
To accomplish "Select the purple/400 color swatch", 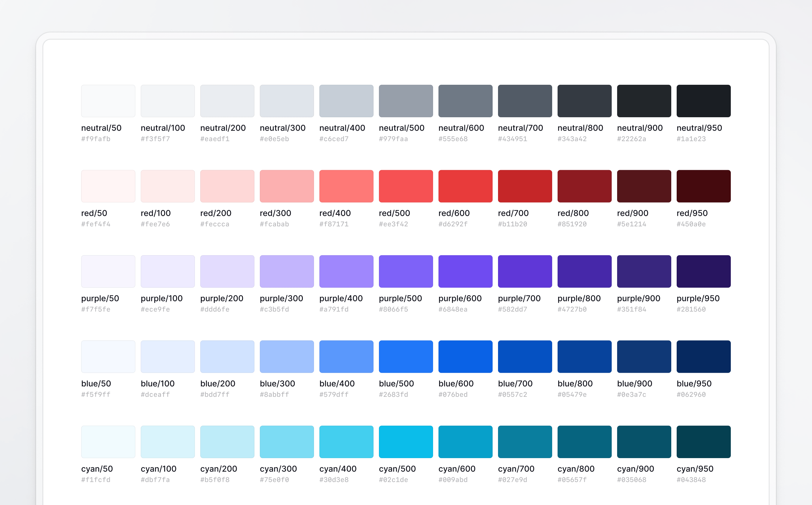I will click(x=346, y=271).
